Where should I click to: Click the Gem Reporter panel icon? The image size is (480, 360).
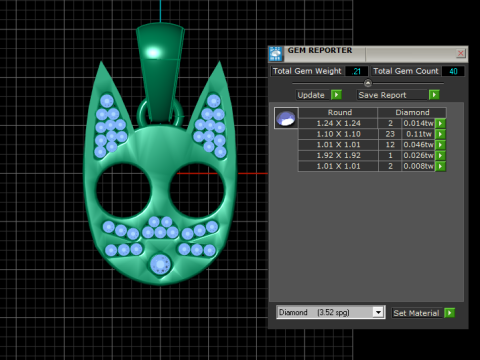276,54
